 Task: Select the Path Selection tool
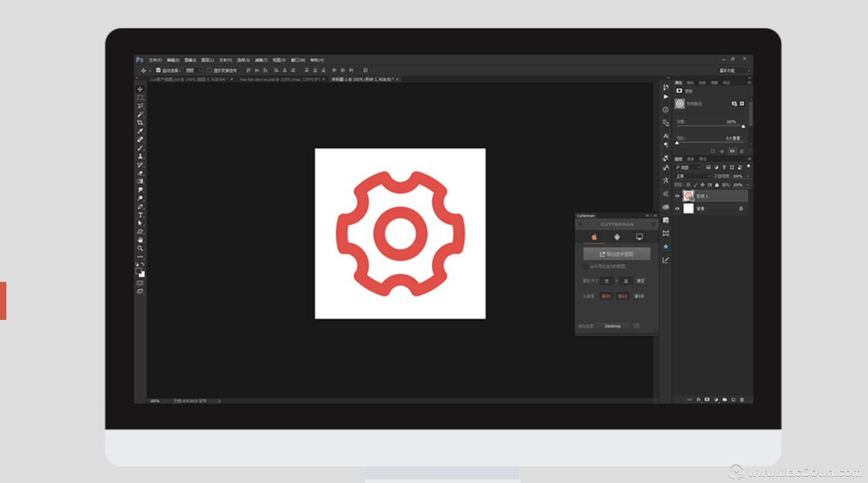click(140, 223)
